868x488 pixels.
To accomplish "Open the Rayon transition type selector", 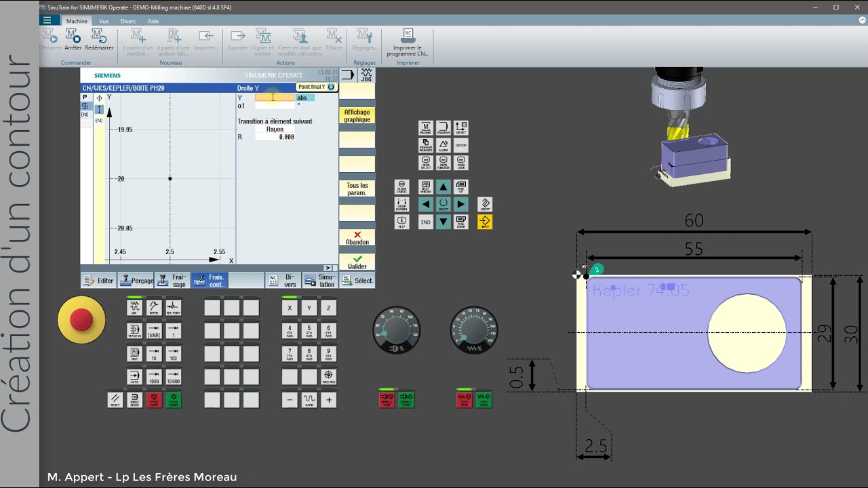I will (x=275, y=129).
